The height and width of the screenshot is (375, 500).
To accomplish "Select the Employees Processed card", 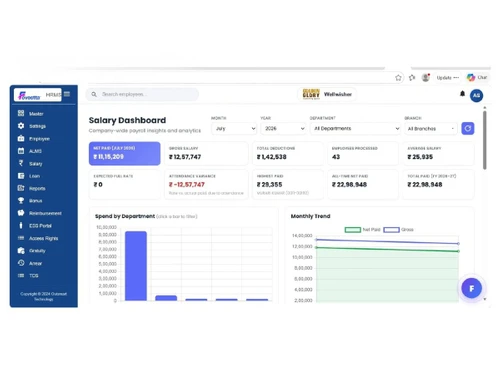I will point(363,153).
